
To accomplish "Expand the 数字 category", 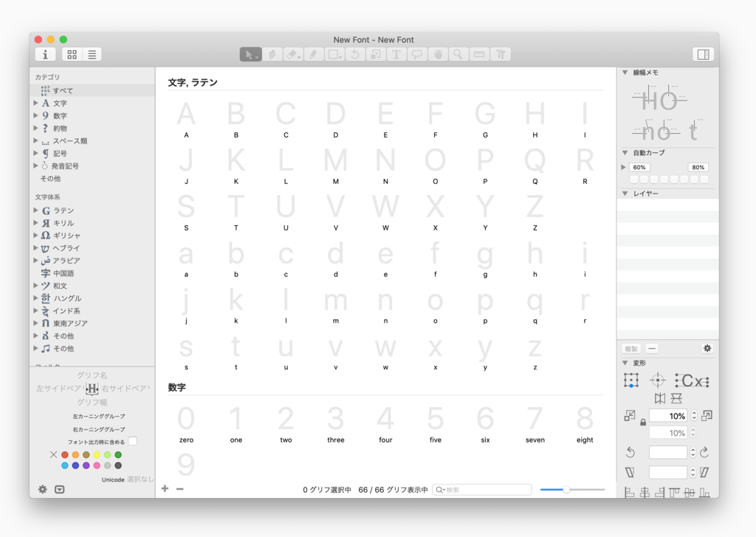I will pos(35,115).
